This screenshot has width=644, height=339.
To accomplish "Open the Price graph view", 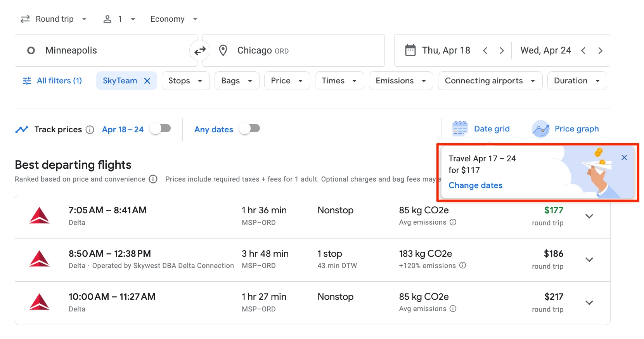I will 566,129.
